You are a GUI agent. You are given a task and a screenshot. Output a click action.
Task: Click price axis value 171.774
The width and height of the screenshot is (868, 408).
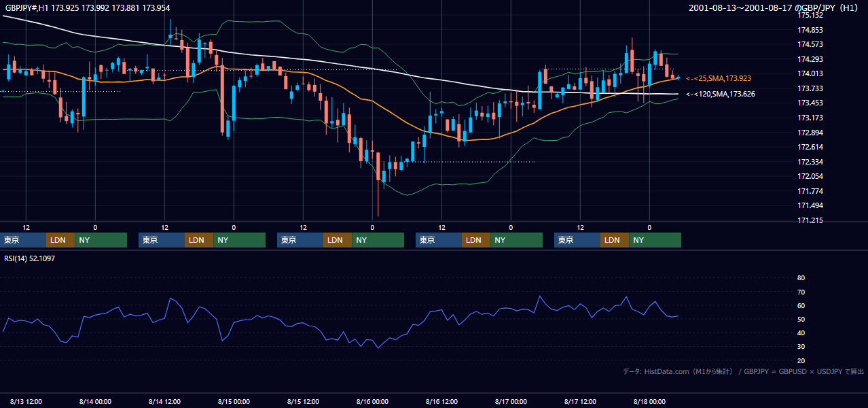pyautogui.click(x=810, y=191)
